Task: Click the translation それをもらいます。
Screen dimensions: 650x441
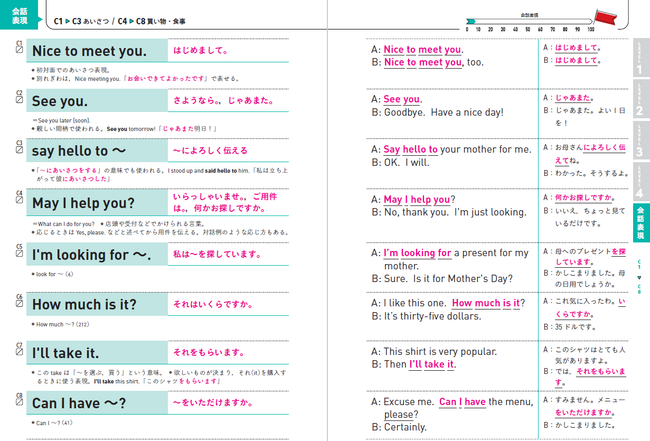Action: pos(209,352)
